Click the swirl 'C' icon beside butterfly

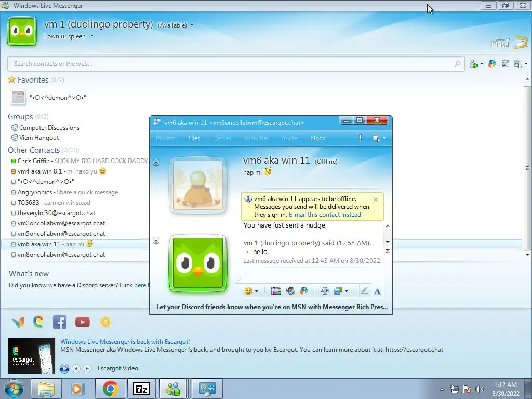tap(38, 322)
